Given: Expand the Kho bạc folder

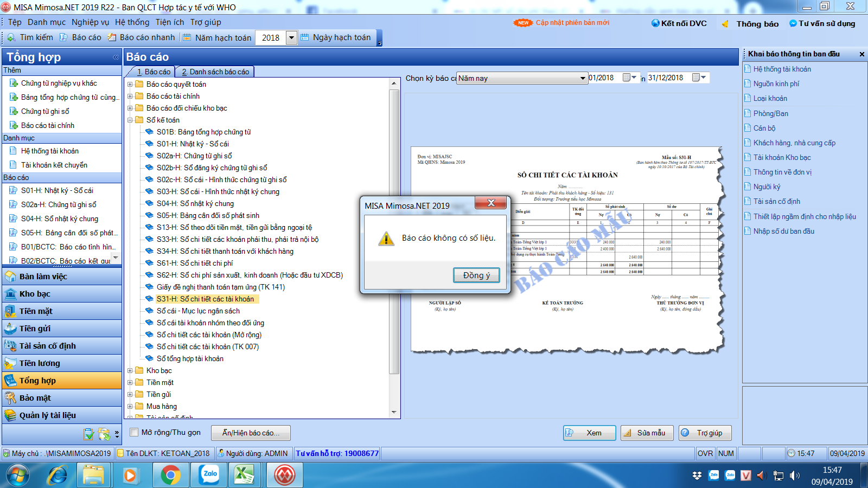Looking at the screenshot, I should [130, 370].
